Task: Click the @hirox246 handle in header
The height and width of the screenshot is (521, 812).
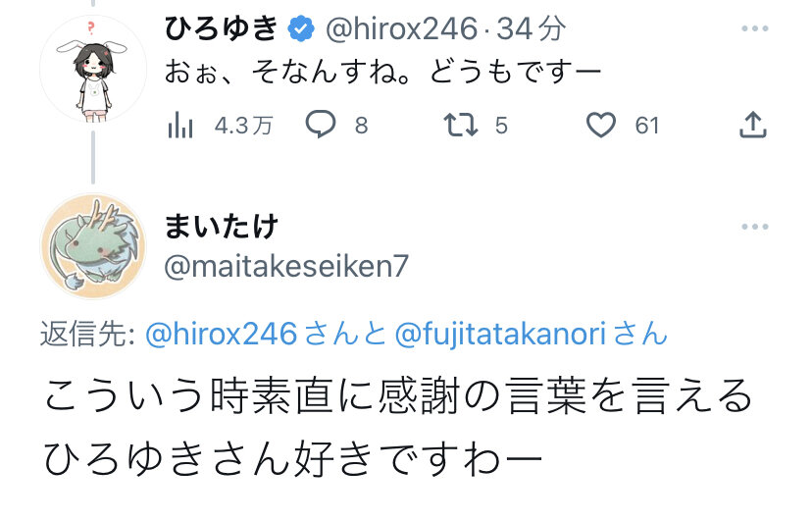Action: click(401, 29)
